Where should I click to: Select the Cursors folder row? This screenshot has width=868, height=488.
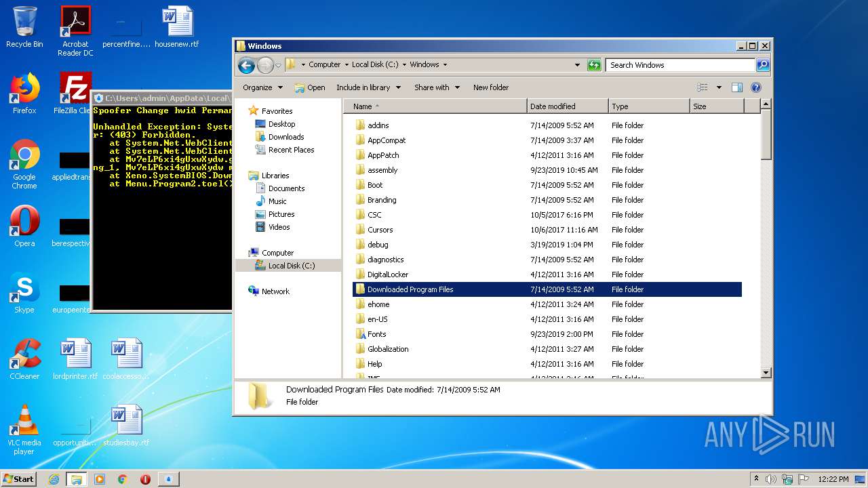click(x=547, y=230)
